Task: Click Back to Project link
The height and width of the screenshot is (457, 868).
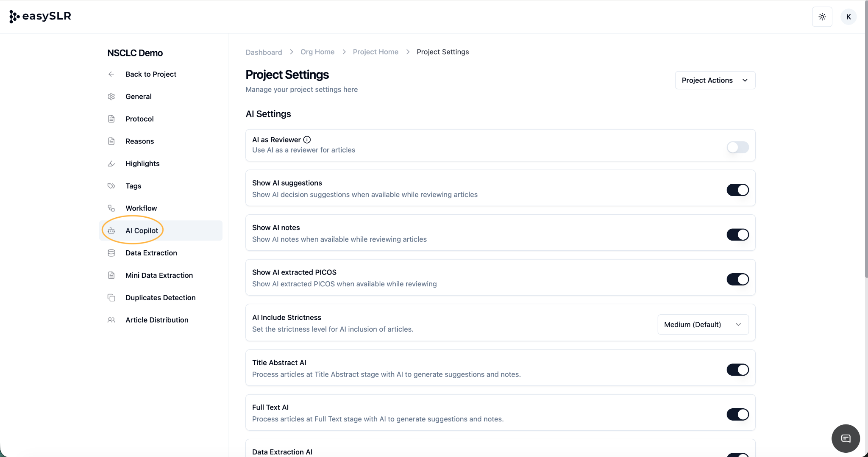Action: [x=150, y=74]
